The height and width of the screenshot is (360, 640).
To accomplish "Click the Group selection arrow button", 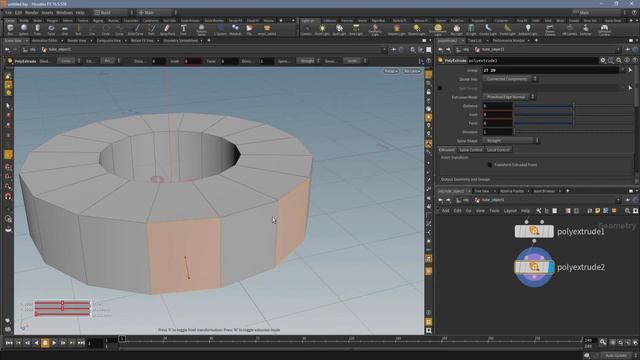I will [x=630, y=70].
